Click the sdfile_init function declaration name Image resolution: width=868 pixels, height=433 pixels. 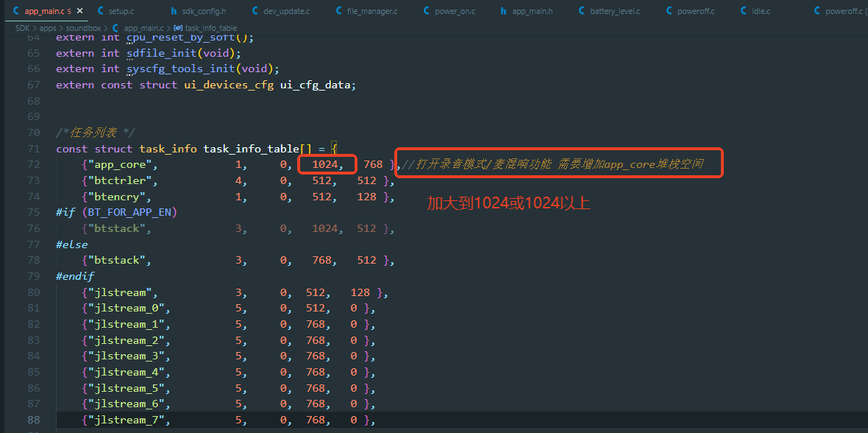pos(162,53)
